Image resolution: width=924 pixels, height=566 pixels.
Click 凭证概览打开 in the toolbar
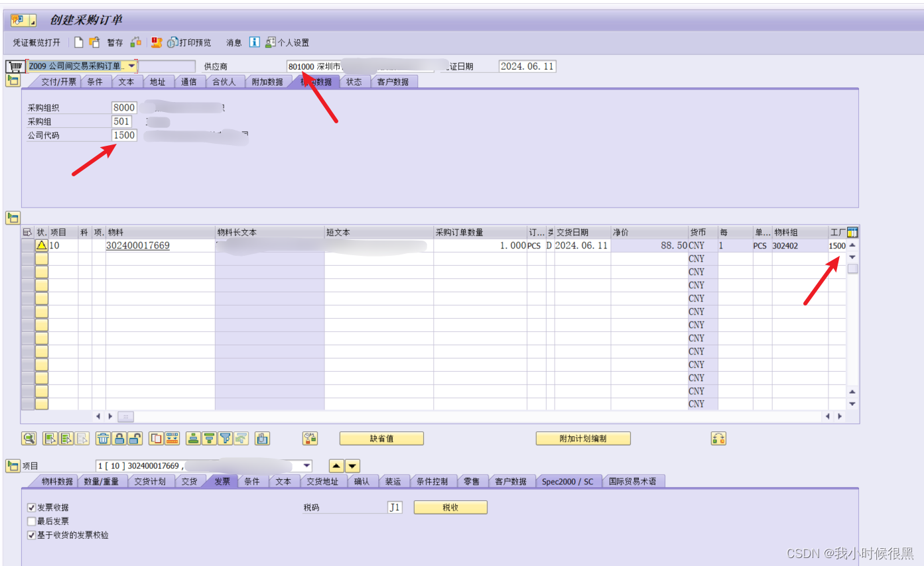pyautogui.click(x=36, y=42)
